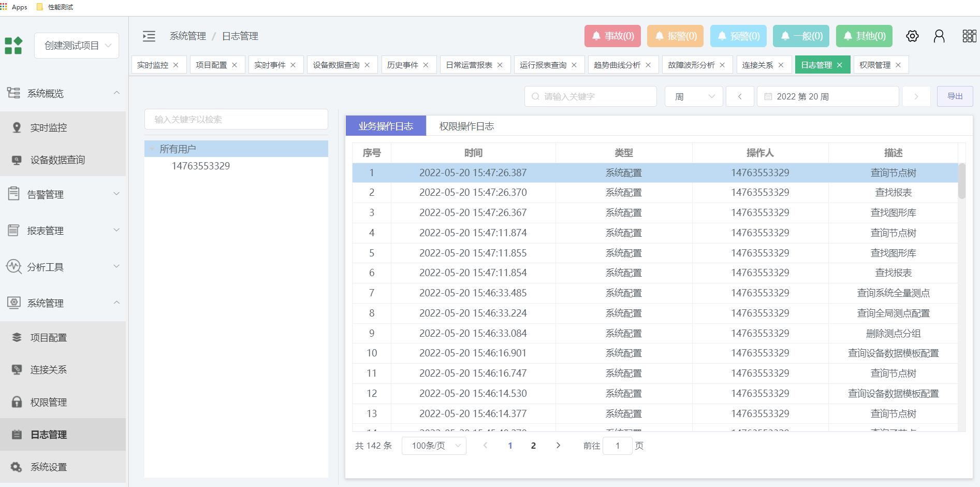Click the 系统管理 sidebar icon
The width and height of the screenshot is (980, 487).
click(x=14, y=303)
